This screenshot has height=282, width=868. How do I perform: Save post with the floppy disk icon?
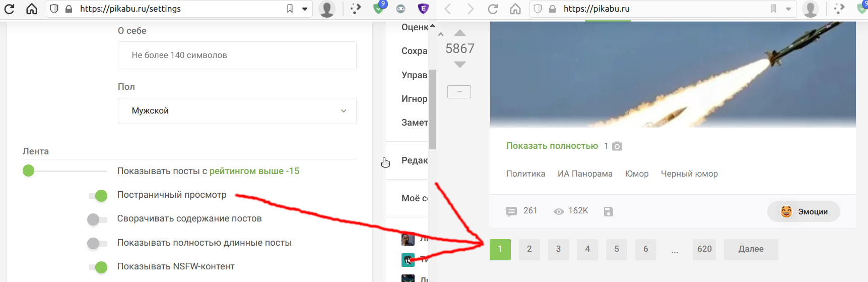[x=609, y=211]
